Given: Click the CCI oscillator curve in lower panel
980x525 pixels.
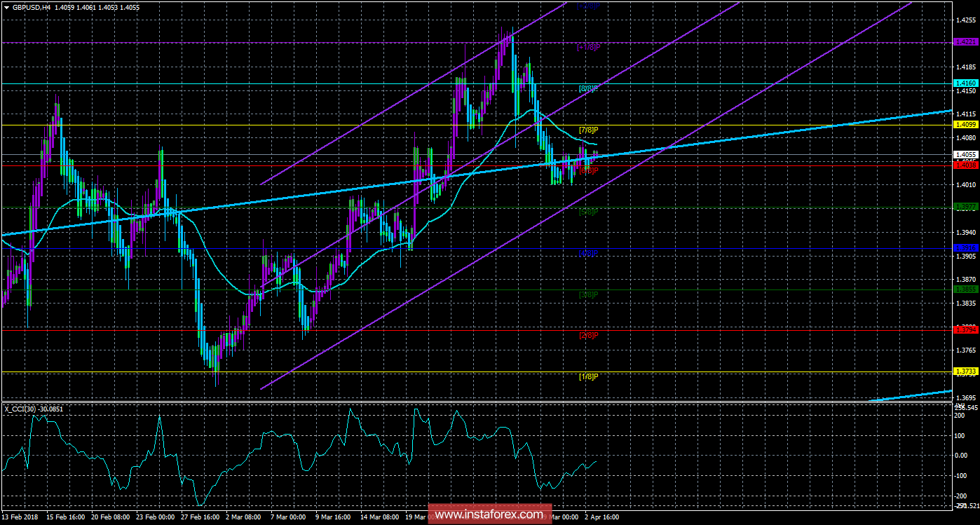Looking at the screenshot, I should [x=280, y=456].
